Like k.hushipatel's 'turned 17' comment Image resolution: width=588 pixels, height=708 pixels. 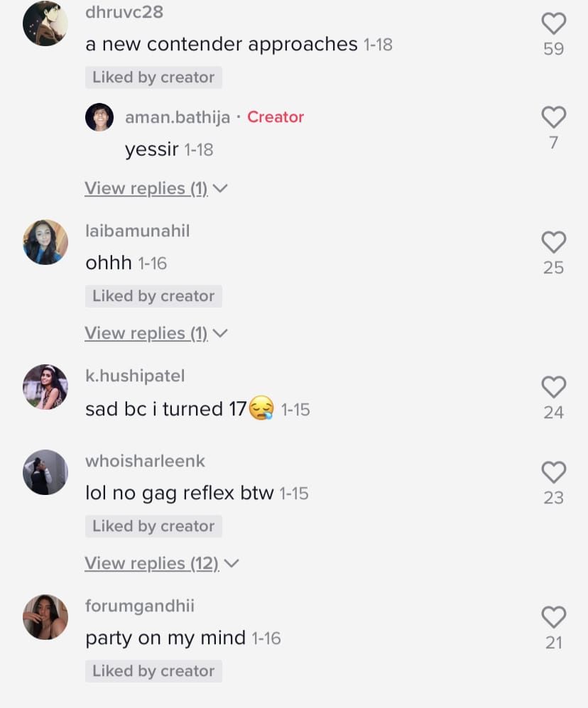554,387
